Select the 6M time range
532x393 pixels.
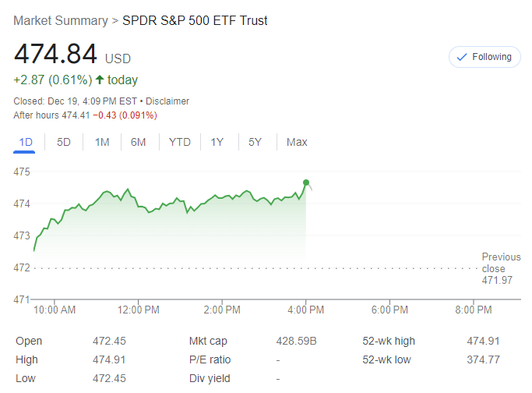click(x=139, y=142)
